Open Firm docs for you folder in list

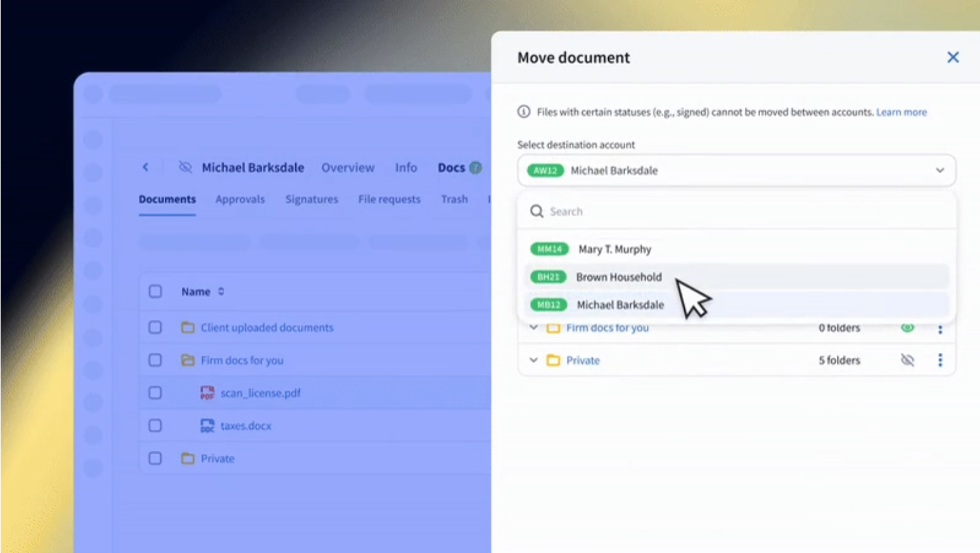pos(242,360)
